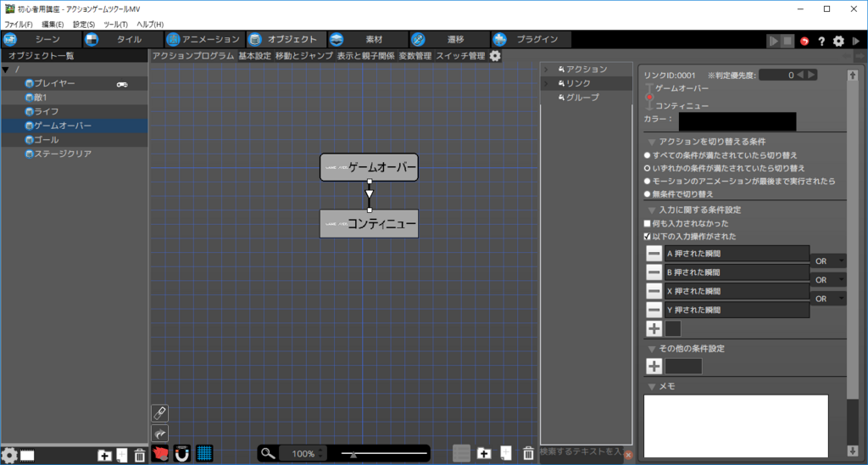Open the 素材 (Materials) tab
868x465 pixels.
[x=368, y=39]
